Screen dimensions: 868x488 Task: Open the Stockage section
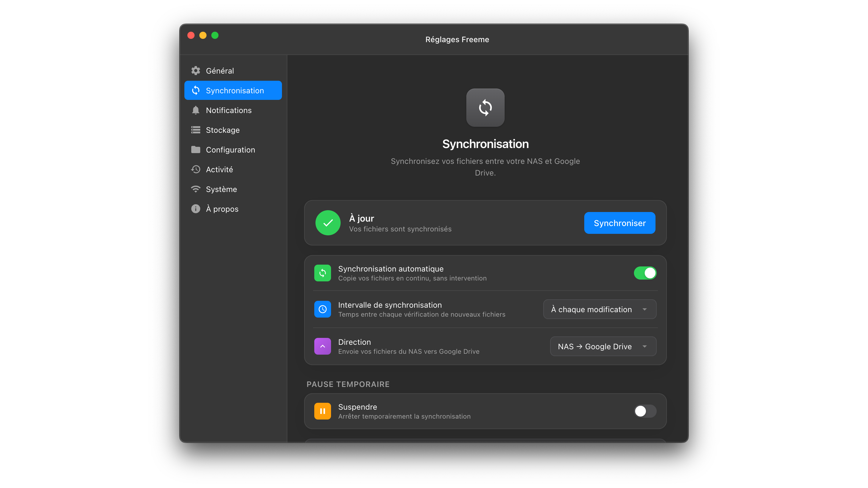[x=233, y=130]
